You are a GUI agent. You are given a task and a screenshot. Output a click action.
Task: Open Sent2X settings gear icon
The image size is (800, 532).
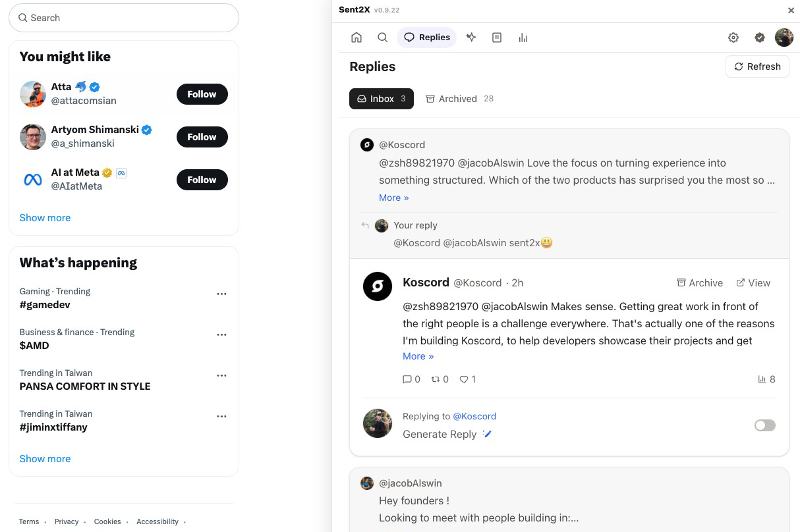tap(733, 38)
